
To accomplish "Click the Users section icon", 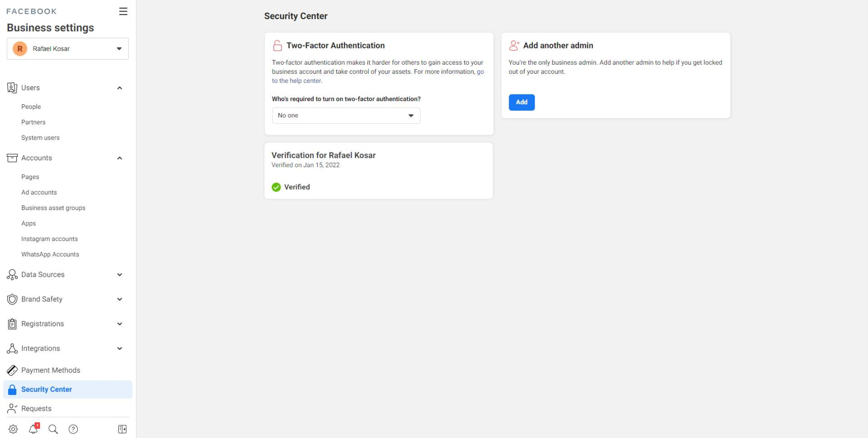I will point(12,87).
